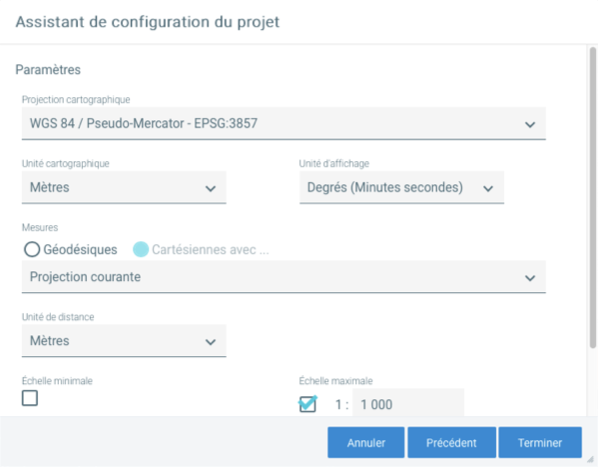Click the dialog resize grip at bottom corner
The height and width of the screenshot is (467, 598).
pos(590,460)
